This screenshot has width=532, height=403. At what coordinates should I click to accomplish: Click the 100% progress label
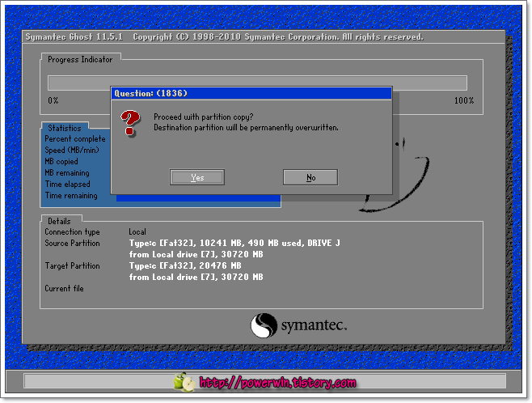[464, 100]
